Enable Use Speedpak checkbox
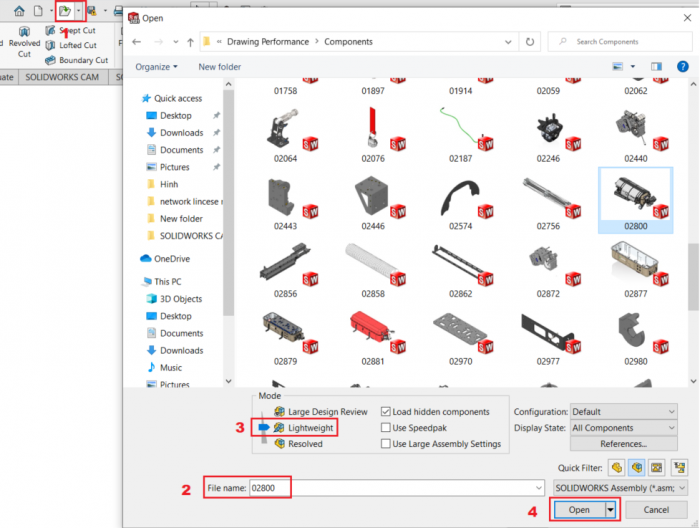 point(386,428)
